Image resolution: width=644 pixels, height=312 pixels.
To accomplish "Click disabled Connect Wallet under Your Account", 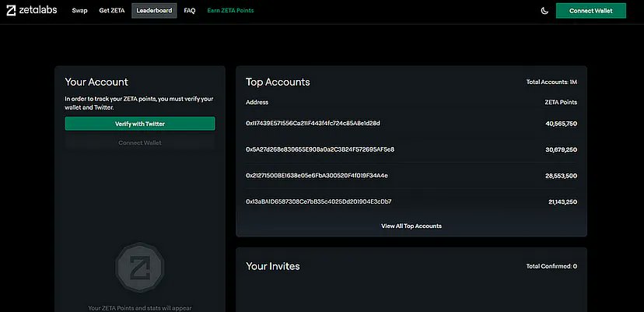I will (x=140, y=142).
